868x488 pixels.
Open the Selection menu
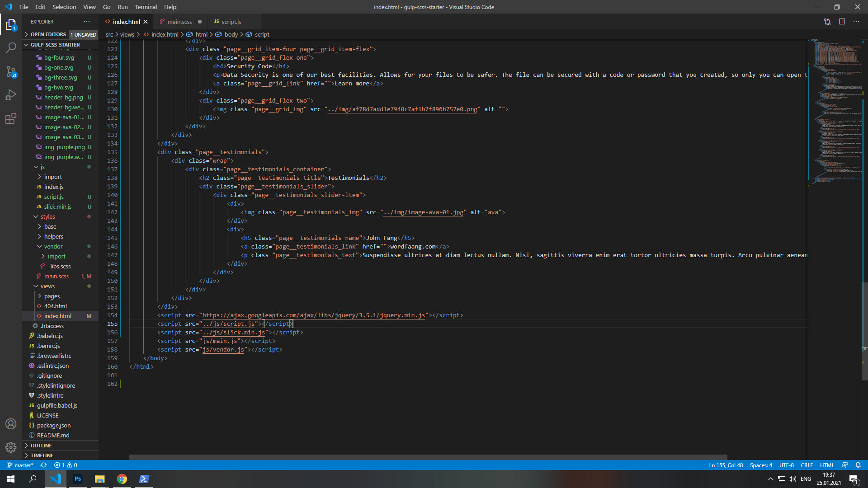64,7
